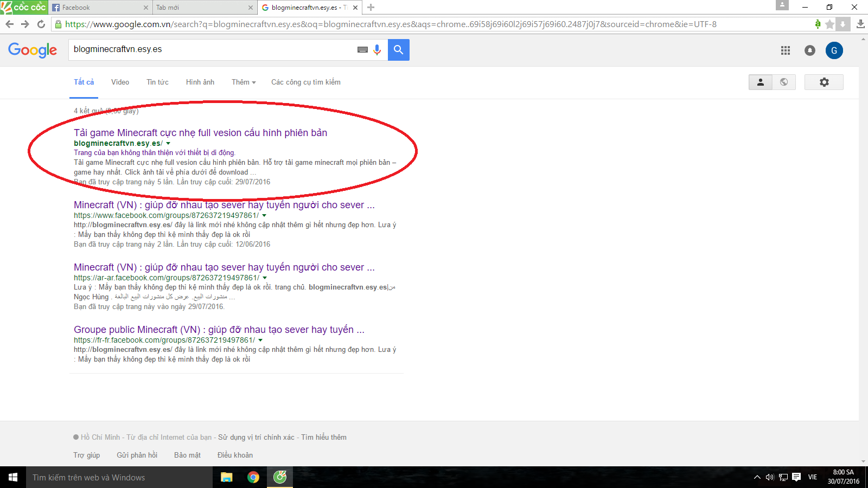Open 'Groupe public Minecraft (VN)' result link
This screenshot has height=488, width=868.
tap(219, 330)
